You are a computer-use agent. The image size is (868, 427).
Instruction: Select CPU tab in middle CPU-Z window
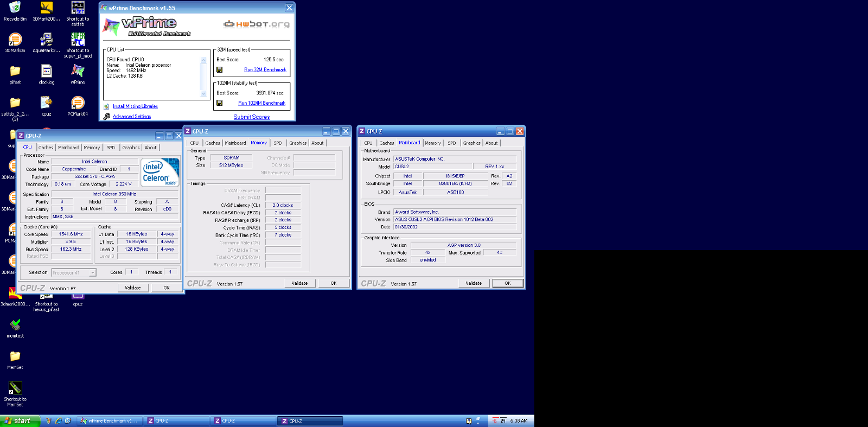(194, 143)
